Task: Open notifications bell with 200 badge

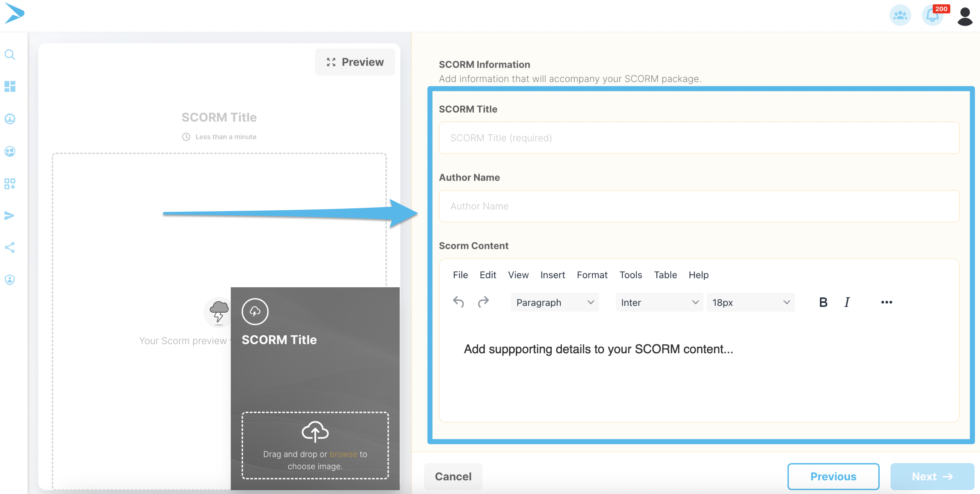Action: [x=934, y=15]
